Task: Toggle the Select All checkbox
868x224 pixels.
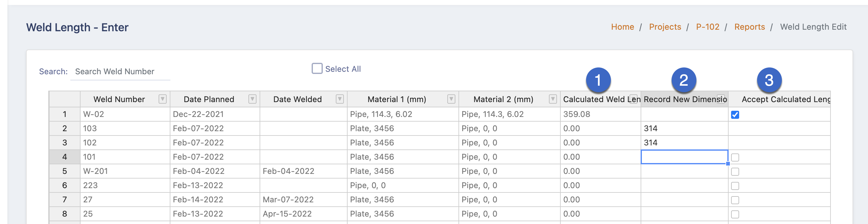Action: pyautogui.click(x=317, y=68)
